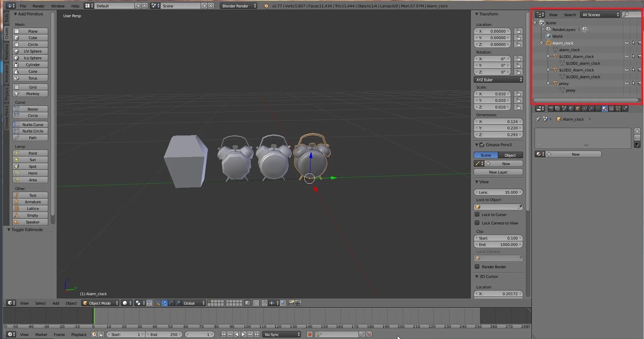This screenshot has width=644, height=339.
Task: Toggle visibility of $LOD2_Alarm_clock
Action: coord(627,70)
